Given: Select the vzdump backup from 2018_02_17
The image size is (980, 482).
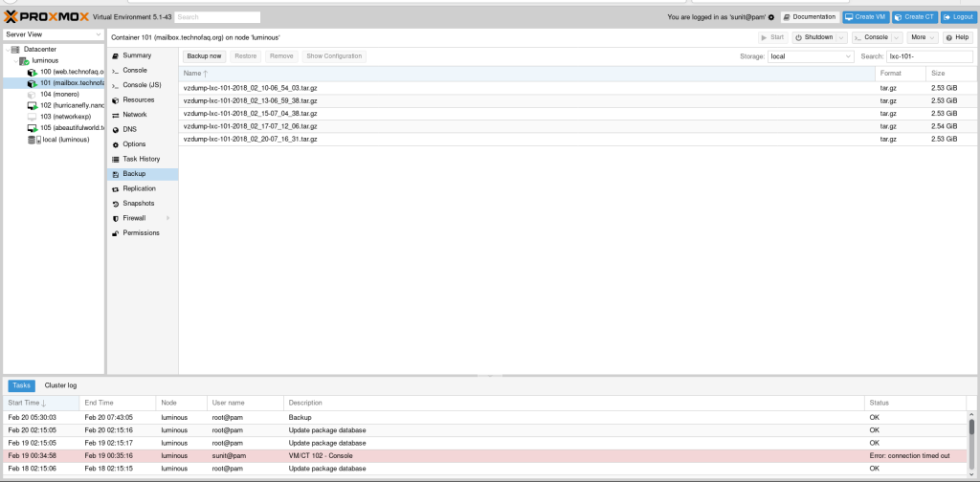Looking at the screenshot, I should point(250,126).
